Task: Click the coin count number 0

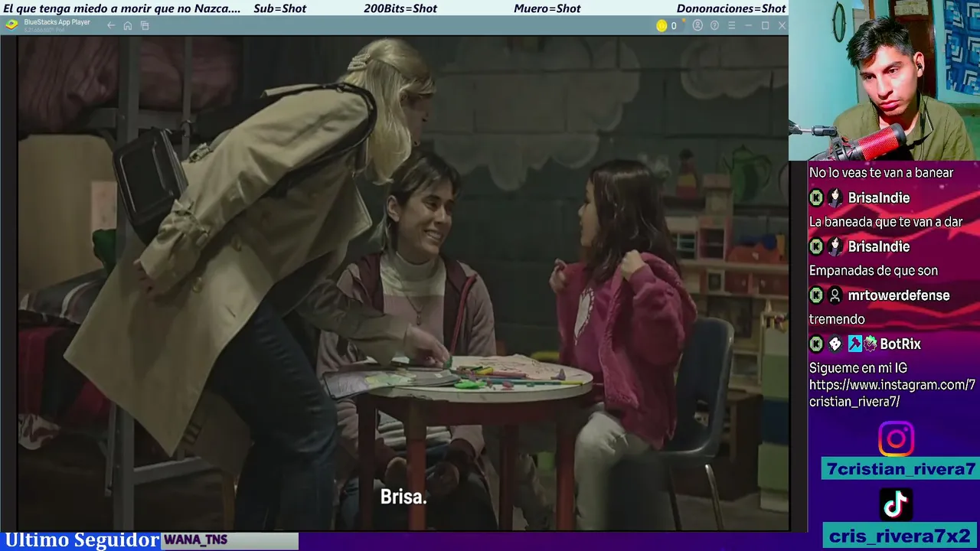Action: click(674, 25)
